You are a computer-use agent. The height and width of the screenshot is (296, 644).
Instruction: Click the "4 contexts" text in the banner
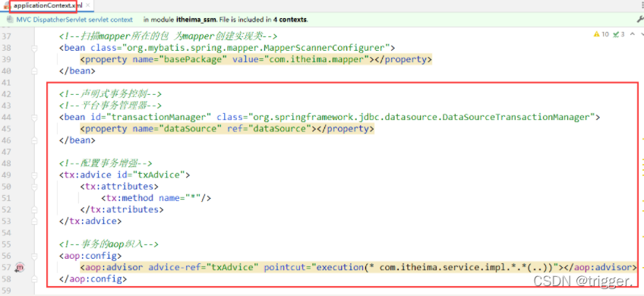point(289,19)
